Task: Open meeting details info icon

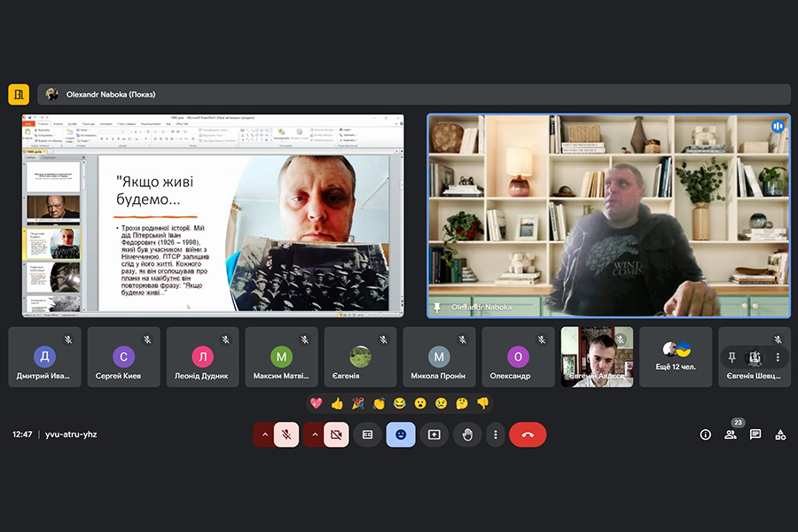Action: 706,434
